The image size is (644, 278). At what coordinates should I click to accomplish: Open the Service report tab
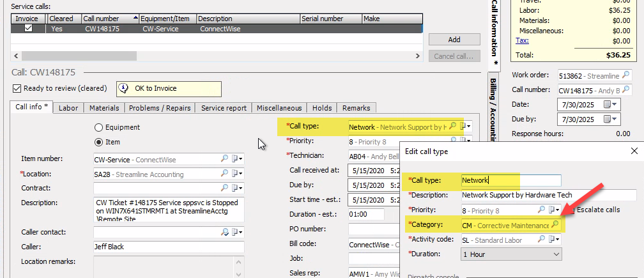pos(224,108)
